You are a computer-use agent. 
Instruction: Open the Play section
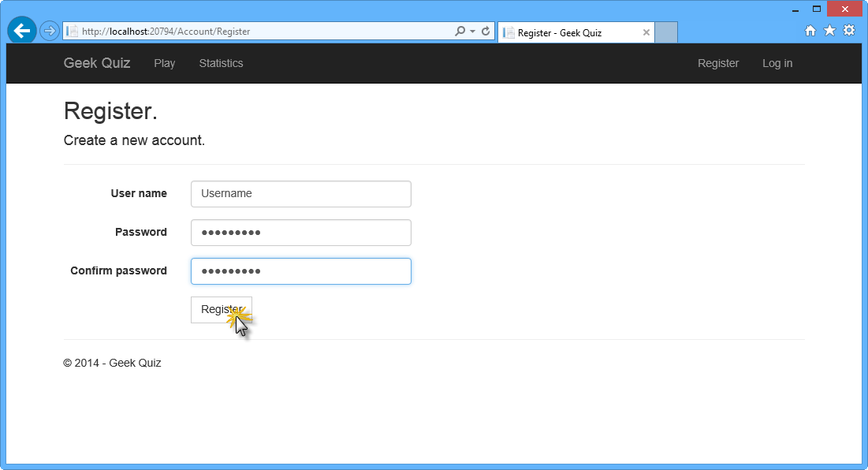(x=164, y=63)
